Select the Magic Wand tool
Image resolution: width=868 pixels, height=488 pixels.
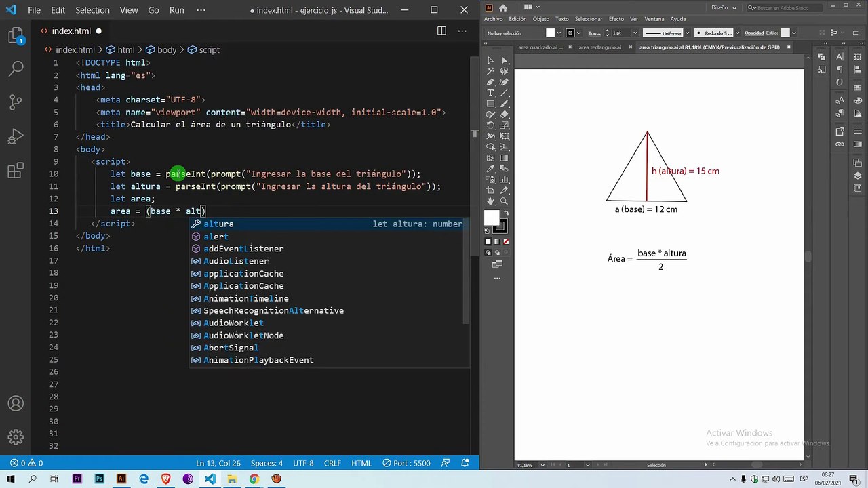click(x=490, y=71)
